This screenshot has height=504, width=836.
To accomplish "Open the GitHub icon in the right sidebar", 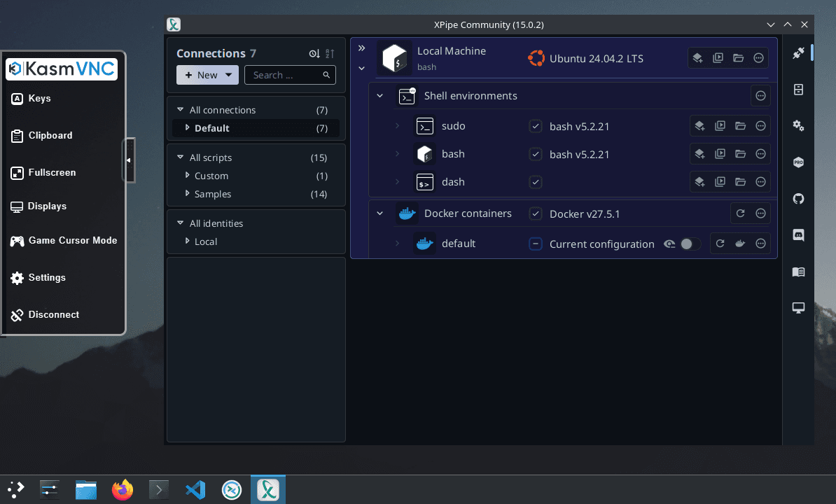I will 798,199.
